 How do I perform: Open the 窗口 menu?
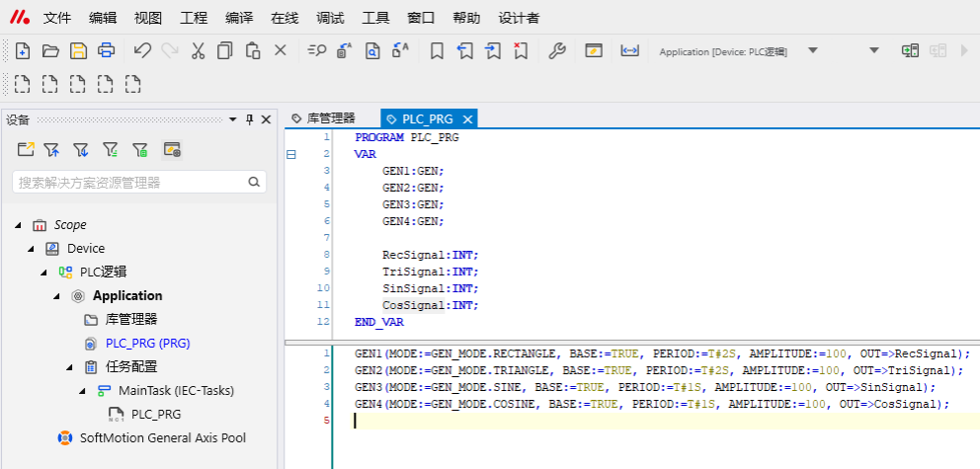coord(421,18)
